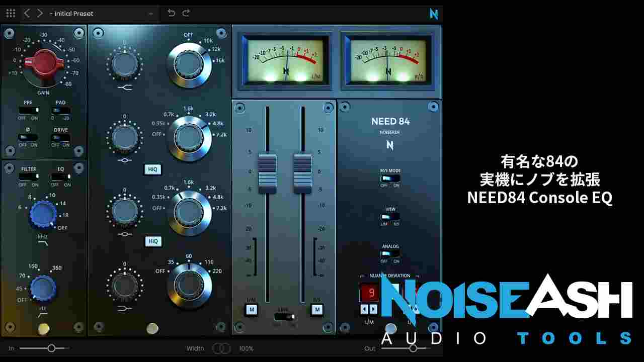Viewport: 644px width, 362px height.
Task: Enable the DRIVE switch
Action: (61, 137)
